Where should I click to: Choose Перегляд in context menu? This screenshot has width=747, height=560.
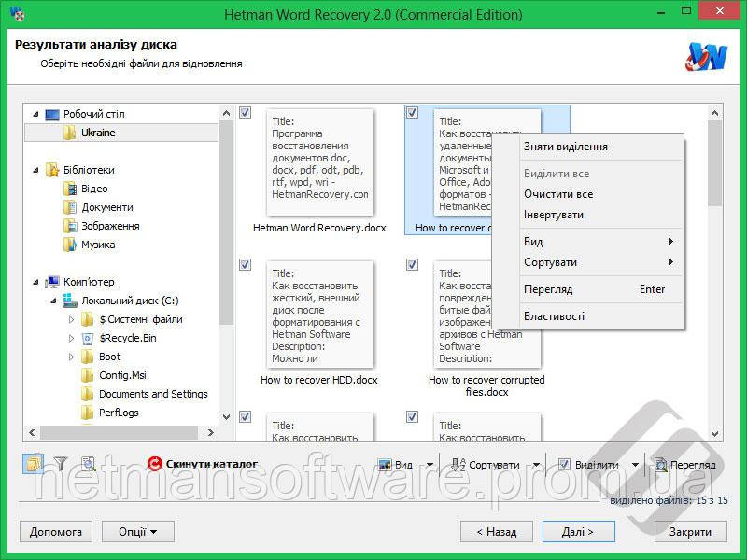click(x=588, y=289)
